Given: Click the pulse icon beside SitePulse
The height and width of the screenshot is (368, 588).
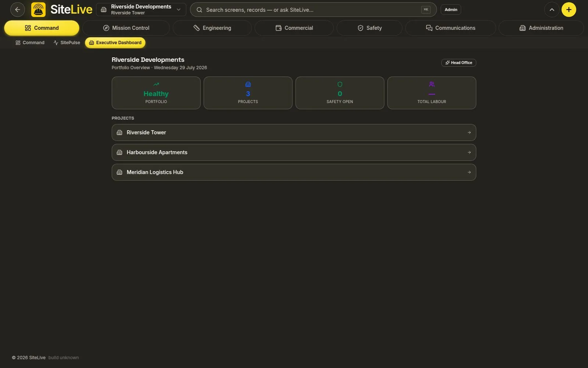Looking at the screenshot, I should (x=56, y=43).
